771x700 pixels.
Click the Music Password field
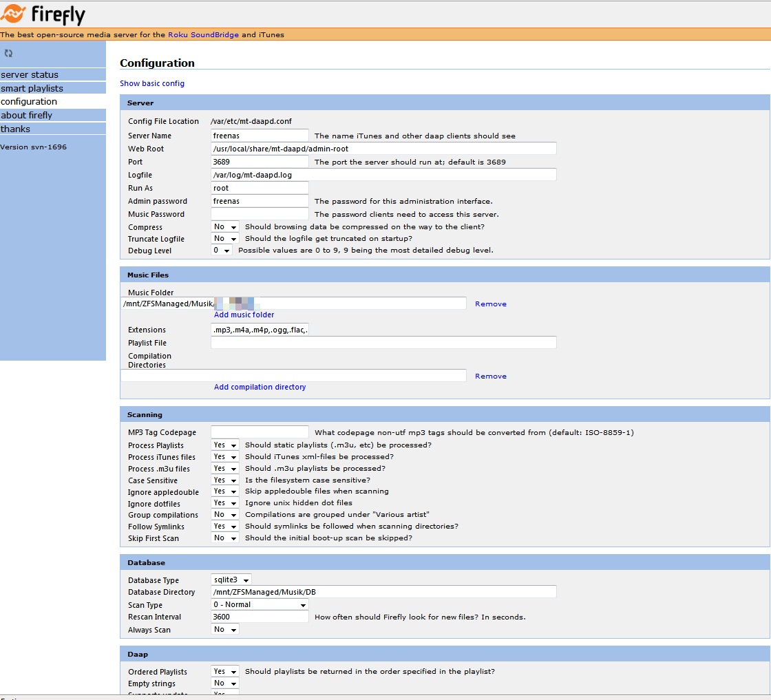click(x=260, y=214)
